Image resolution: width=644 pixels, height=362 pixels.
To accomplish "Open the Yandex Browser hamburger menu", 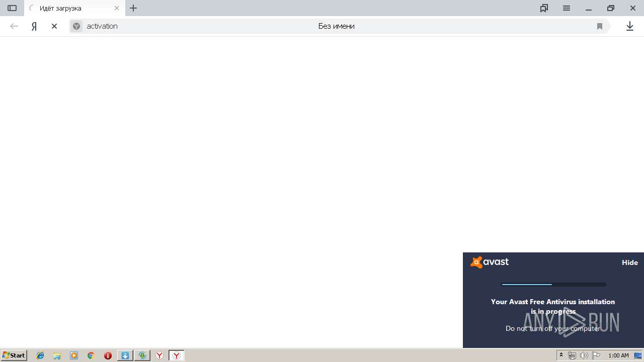I will (x=567, y=8).
